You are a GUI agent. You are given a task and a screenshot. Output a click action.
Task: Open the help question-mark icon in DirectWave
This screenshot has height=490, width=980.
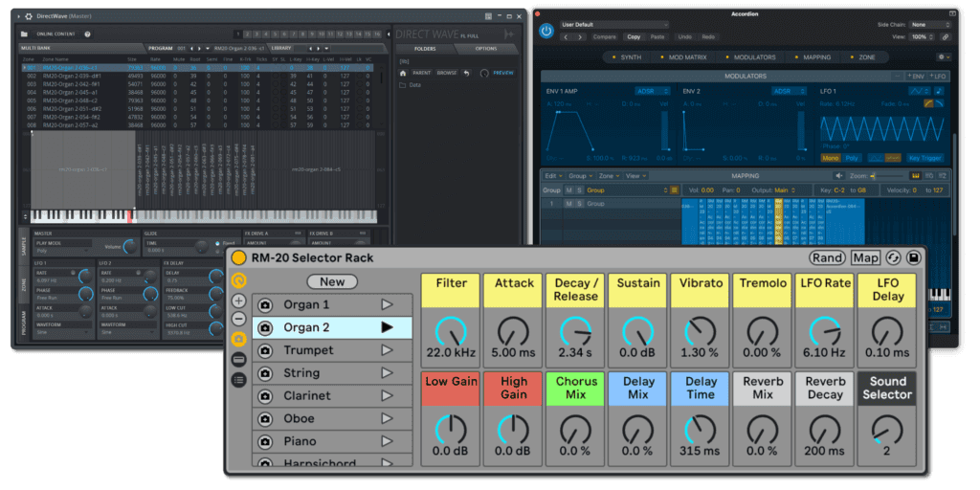click(x=87, y=33)
